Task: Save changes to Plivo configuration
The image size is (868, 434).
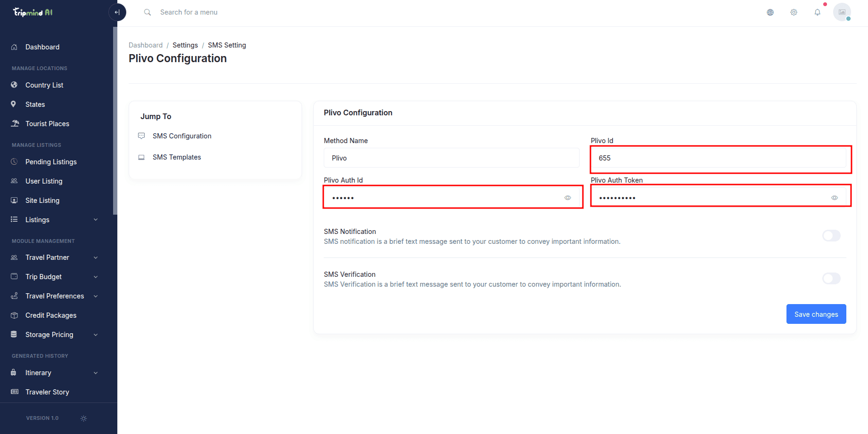Action: point(816,314)
